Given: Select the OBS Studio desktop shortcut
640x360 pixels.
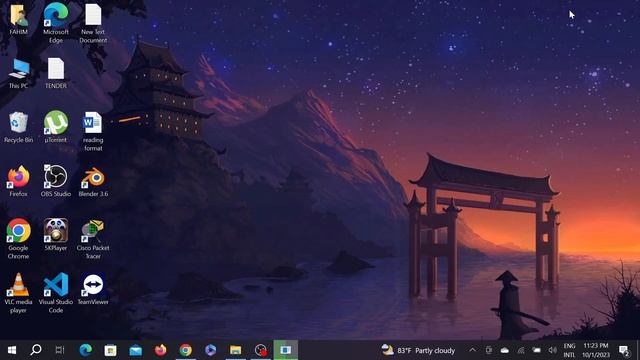Looking at the screenshot, I should [56, 181].
